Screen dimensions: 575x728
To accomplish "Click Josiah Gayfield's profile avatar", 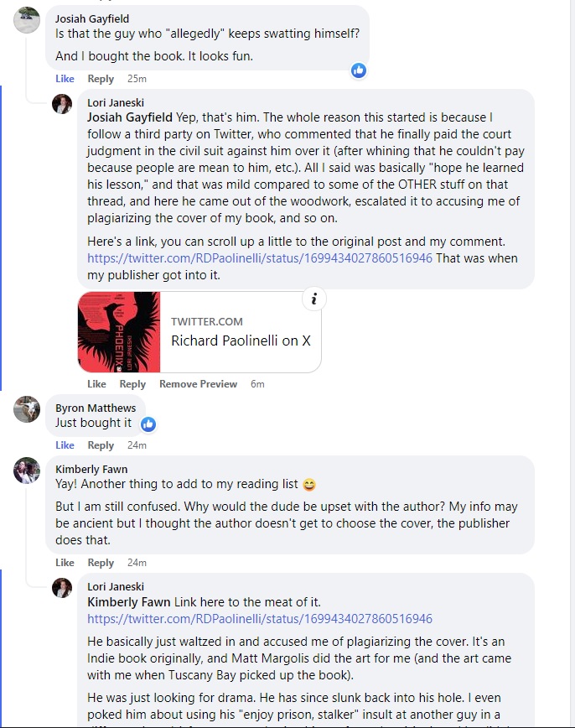I will tap(27, 19).
